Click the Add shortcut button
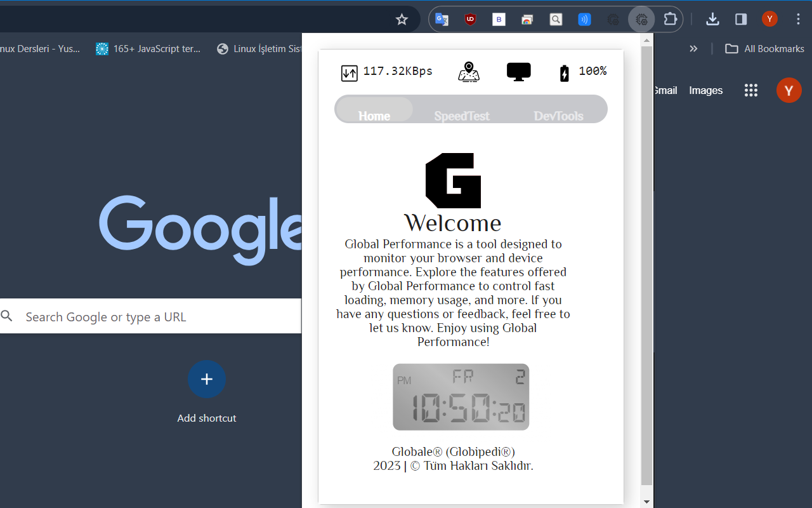This screenshot has width=812, height=508. point(207,379)
